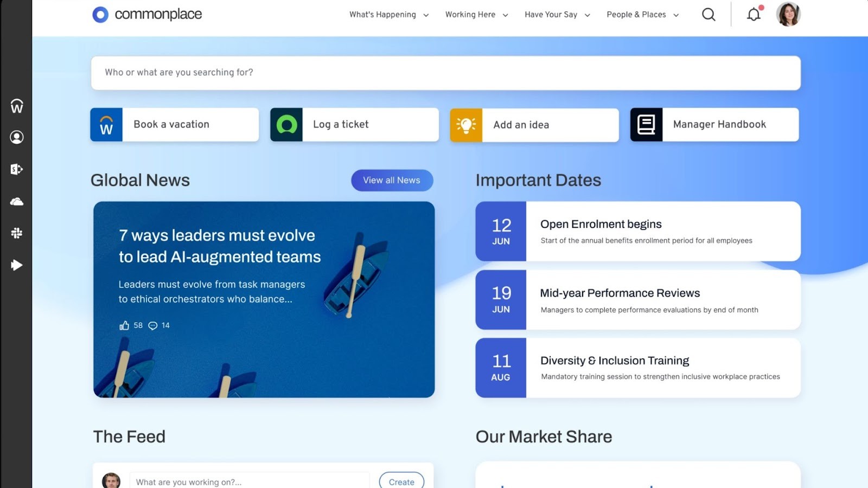Viewport: 868px width, 488px height.
Task: Select the profile icon in the sidebar
Action: pyautogui.click(x=16, y=137)
